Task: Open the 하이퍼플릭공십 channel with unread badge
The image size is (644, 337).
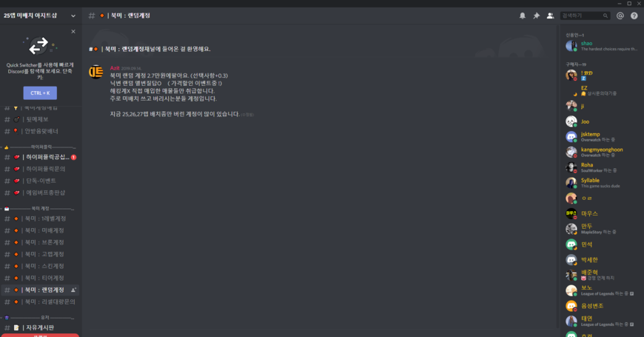Action: [40, 157]
